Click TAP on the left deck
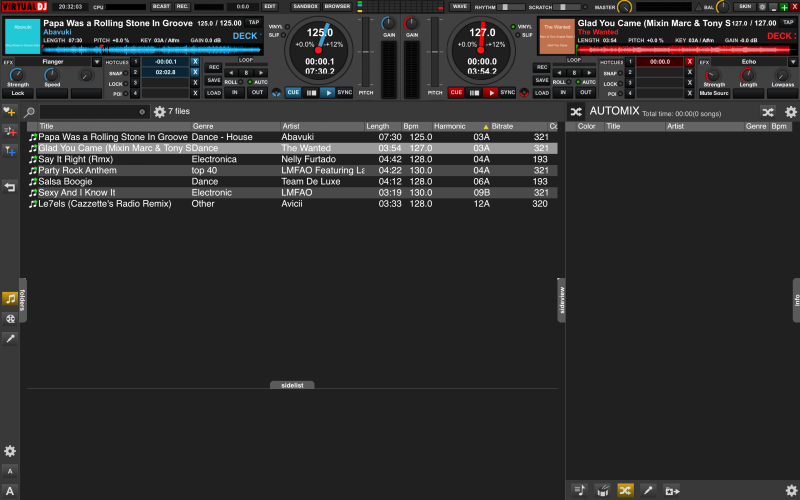Viewport: 800px width, 500px height. tap(254, 22)
